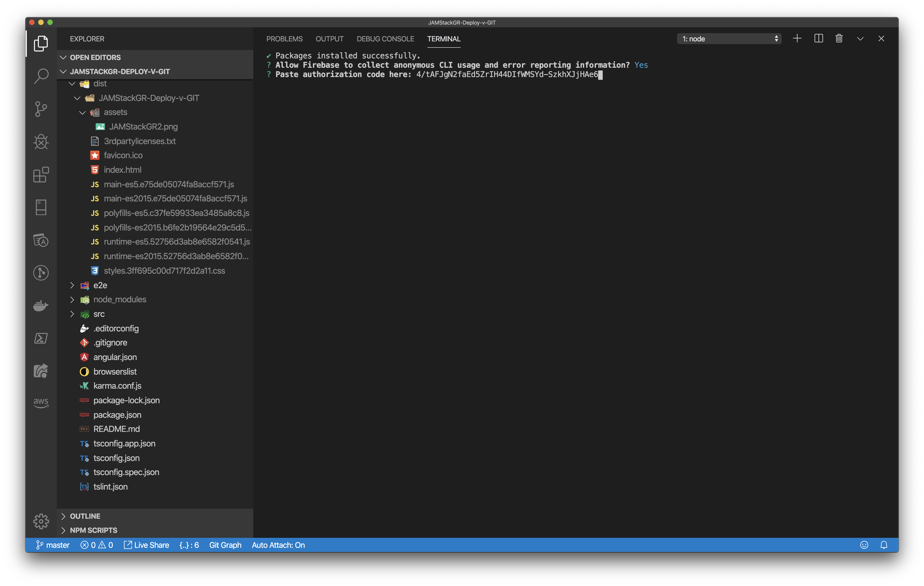
Task: Click the new terminal plus icon
Action: point(797,39)
